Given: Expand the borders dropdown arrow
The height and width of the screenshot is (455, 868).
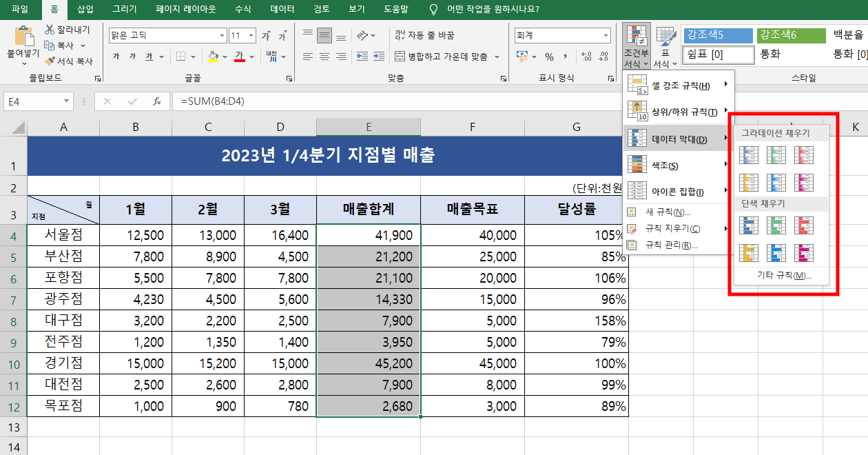Looking at the screenshot, I should pyautogui.click(x=193, y=57).
